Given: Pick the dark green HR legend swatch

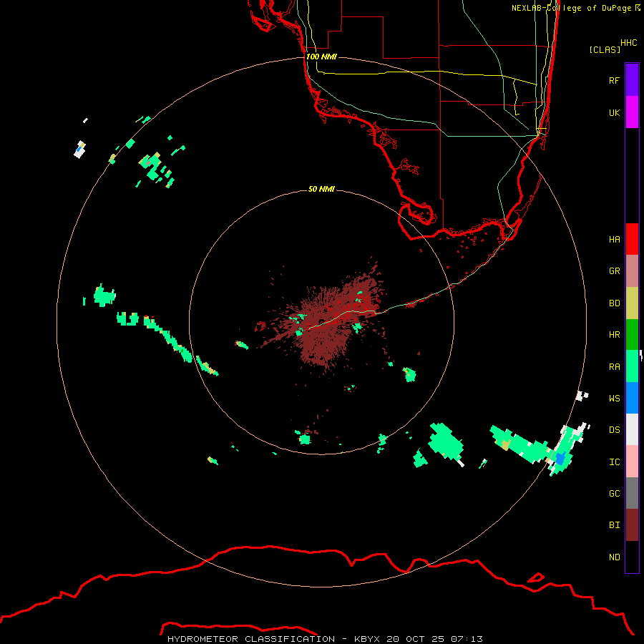Looking at the screenshot, I should tap(632, 335).
